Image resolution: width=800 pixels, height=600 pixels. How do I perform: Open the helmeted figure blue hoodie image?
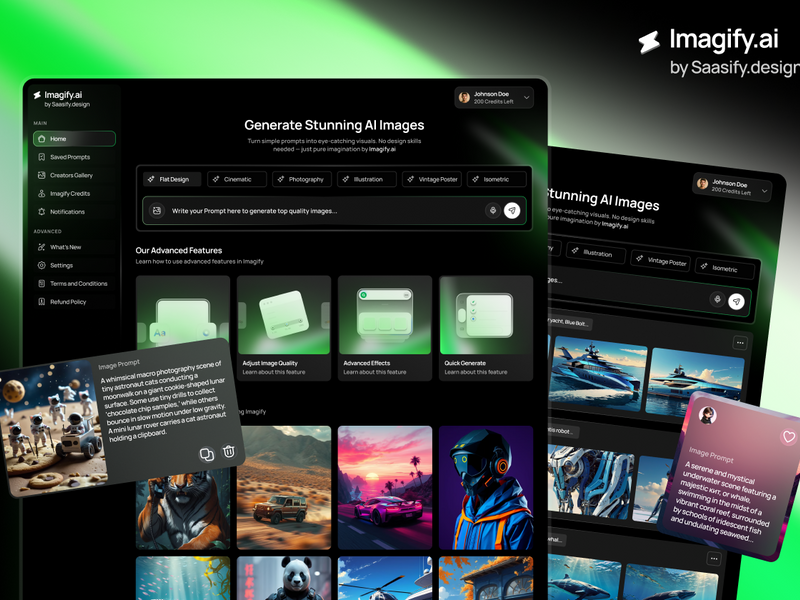click(486, 488)
